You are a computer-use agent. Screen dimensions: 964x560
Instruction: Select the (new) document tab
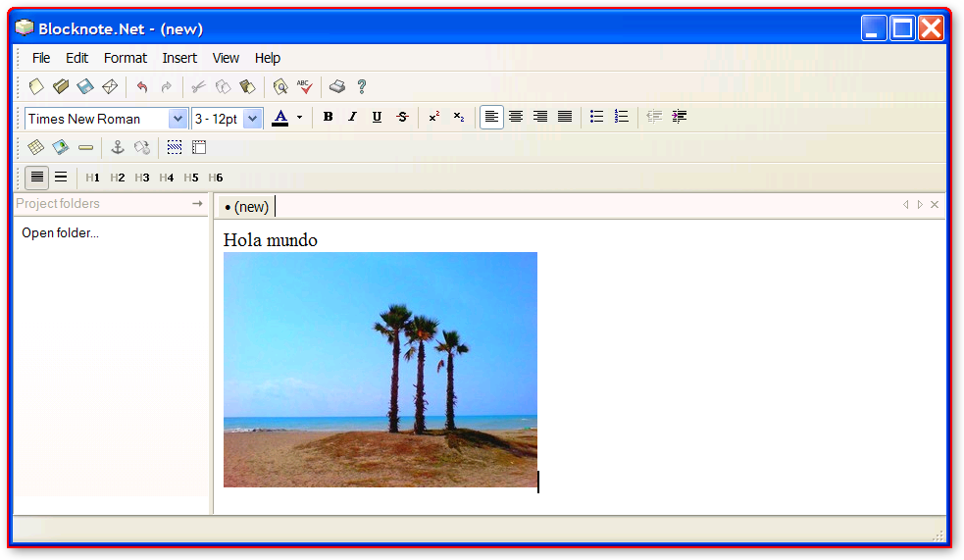click(246, 207)
